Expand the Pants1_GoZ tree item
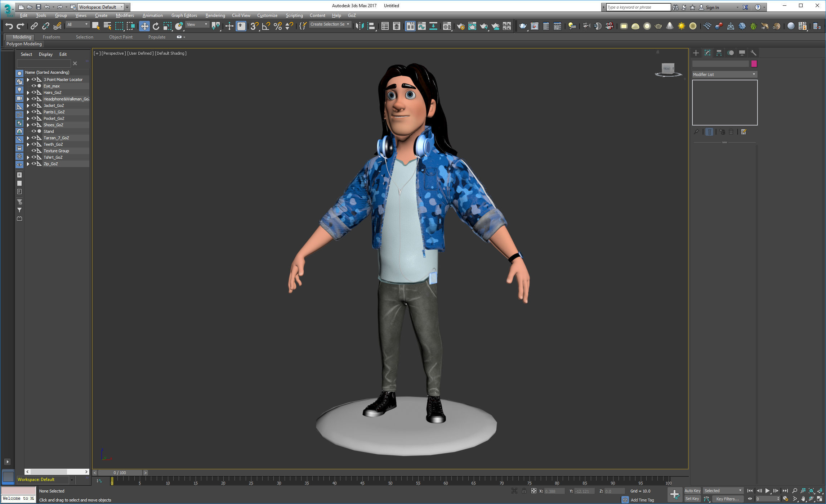This screenshot has height=504, width=826. (x=28, y=112)
